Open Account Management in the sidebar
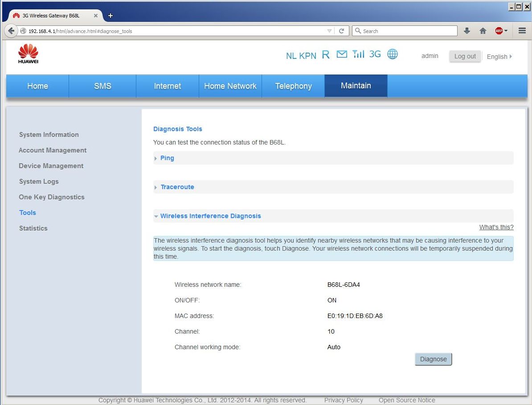This screenshot has width=532, height=405. pos(53,150)
